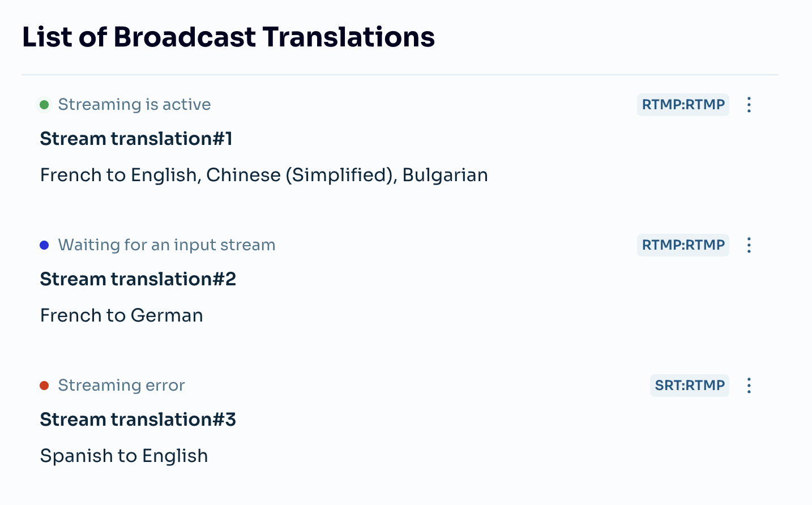Select the Streaming is active status text
Screen dimensions: 812x505
tap(134, 105)
